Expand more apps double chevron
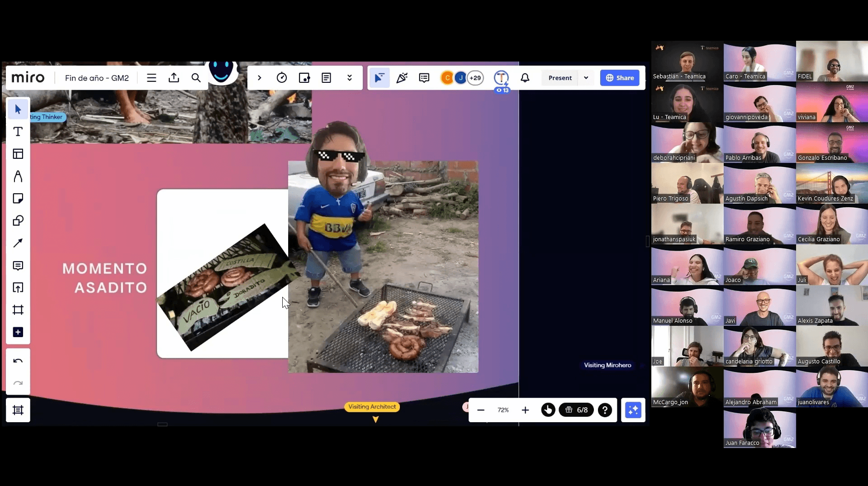868x486 pixels. (350, 78)
